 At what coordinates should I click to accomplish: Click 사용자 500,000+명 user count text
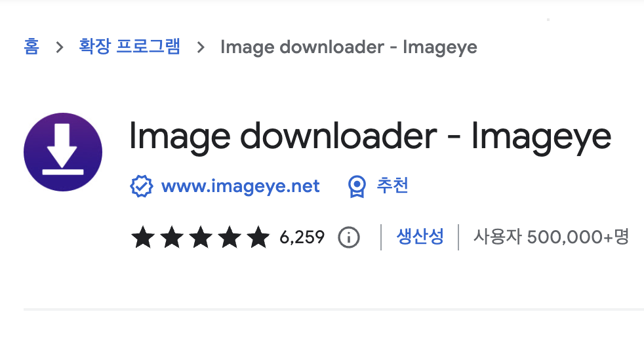point(551,237)
